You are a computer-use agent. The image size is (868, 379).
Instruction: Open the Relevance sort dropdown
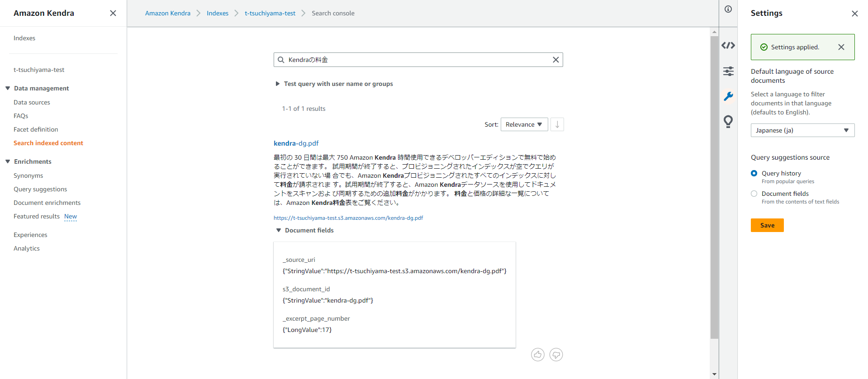(x=524, y=124)
